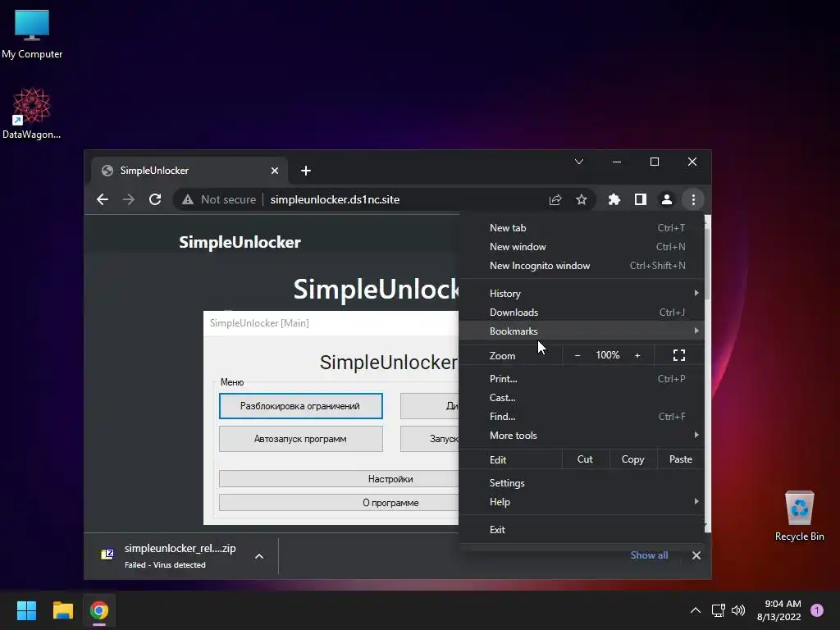Go back using Chrome's back arrow
This screenshot has width=840, height=630.
103,200
